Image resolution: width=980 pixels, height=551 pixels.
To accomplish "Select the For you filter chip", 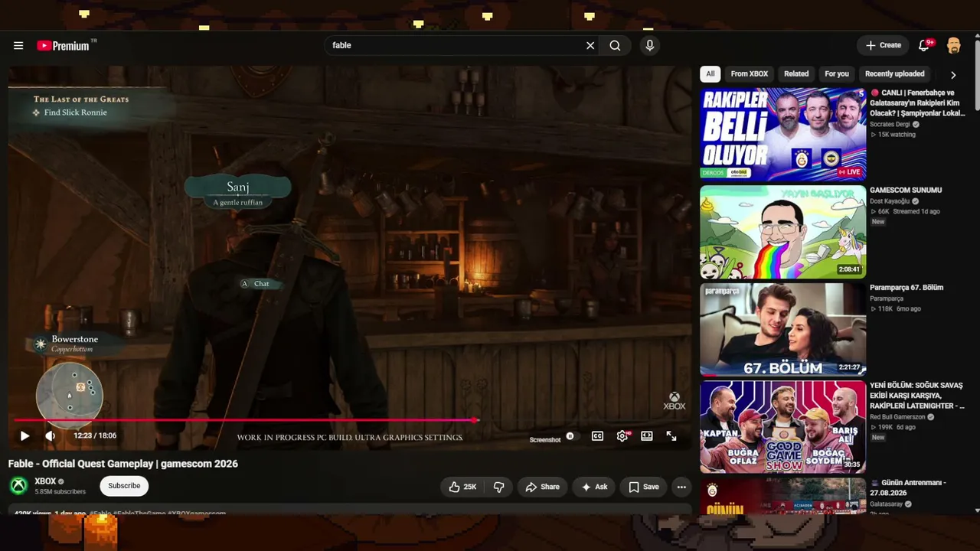I will [837, 74].
